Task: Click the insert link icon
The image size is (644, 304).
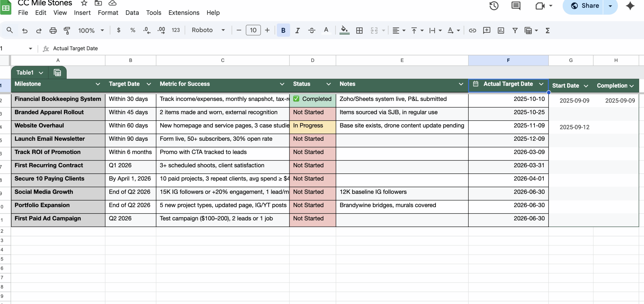Action: [x=472, y=30]
